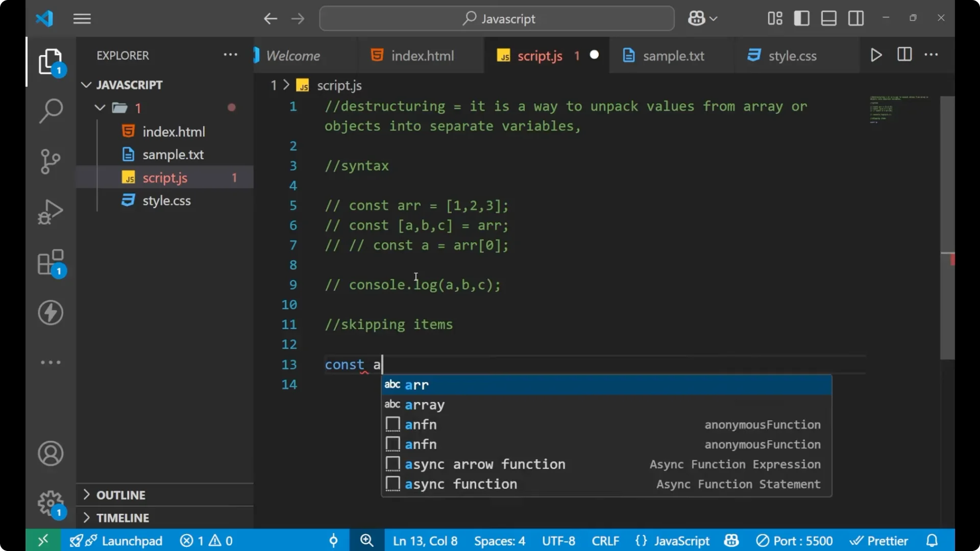Viewport: 980px width, 551px height.
Task: Open the hamburger menu
Action: (x=82, y=18)
